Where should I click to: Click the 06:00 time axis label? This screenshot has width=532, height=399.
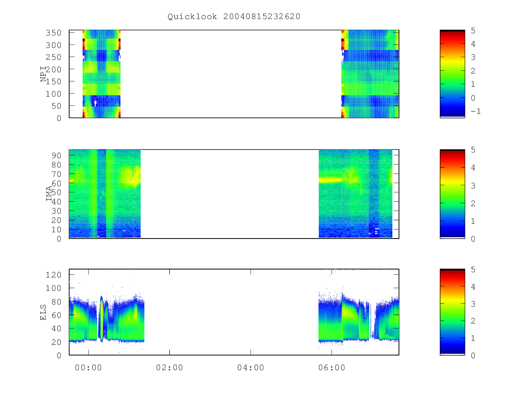(x=332, y=367)
